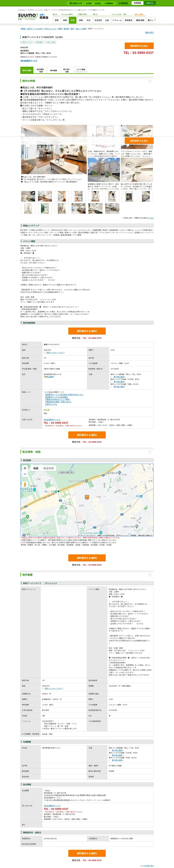The height and width of the screenshot is (868, 174).
Task: Select the highlighted 中古 mansion tab
Action: click(x=73, y=20)
